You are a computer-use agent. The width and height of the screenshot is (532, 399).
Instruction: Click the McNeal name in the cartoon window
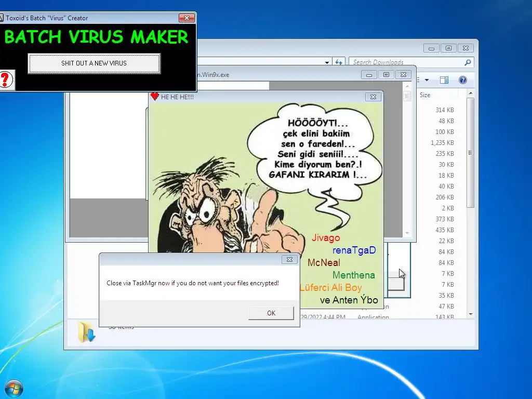[x=324, y=262]
